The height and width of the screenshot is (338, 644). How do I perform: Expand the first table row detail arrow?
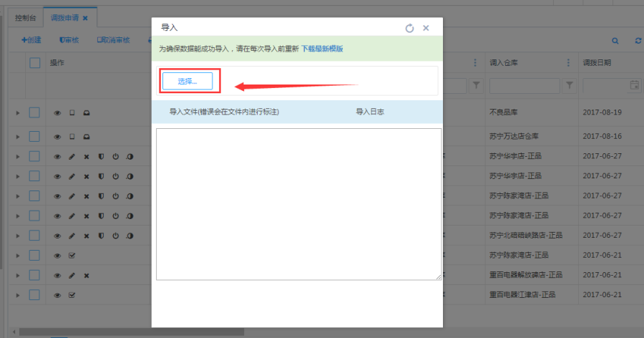point(17,112)
